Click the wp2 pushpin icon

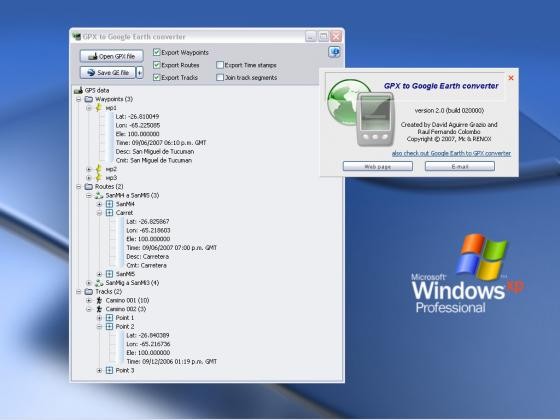[99, 169]
